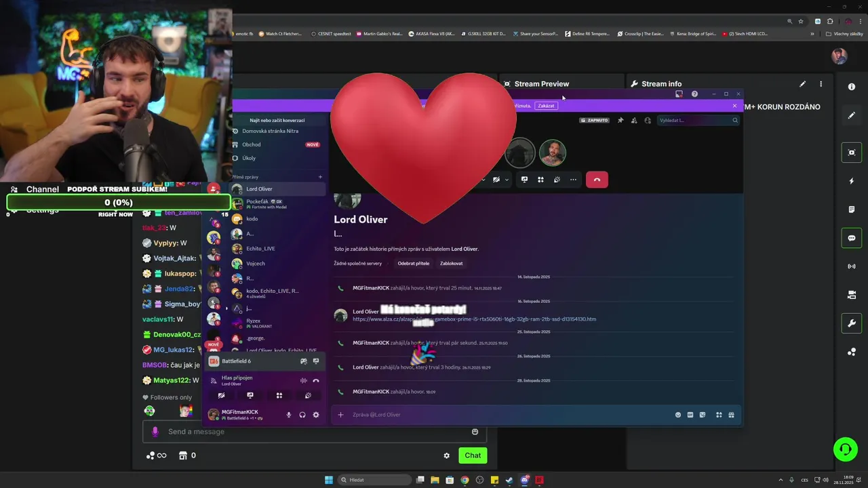This screenshot has width=868, height=488.
Task: Toggle camera in Discord call controls
Action: [496, 180]
